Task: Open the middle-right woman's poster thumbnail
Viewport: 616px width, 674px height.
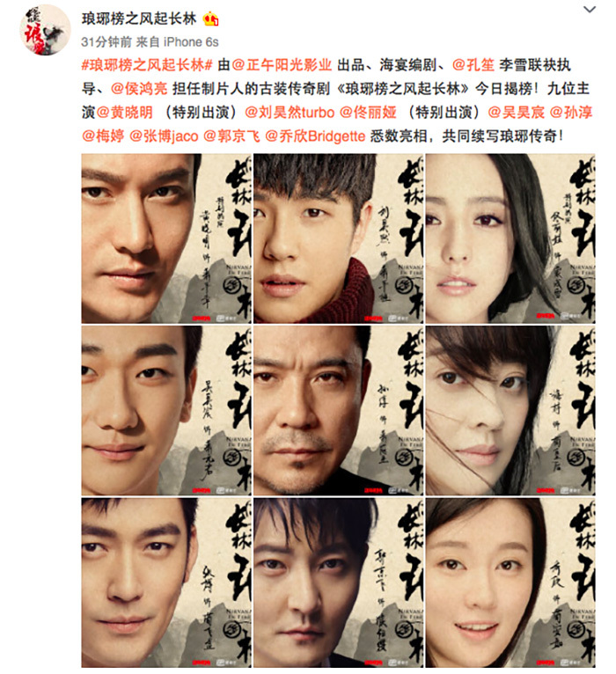Action: click(510, 411)
